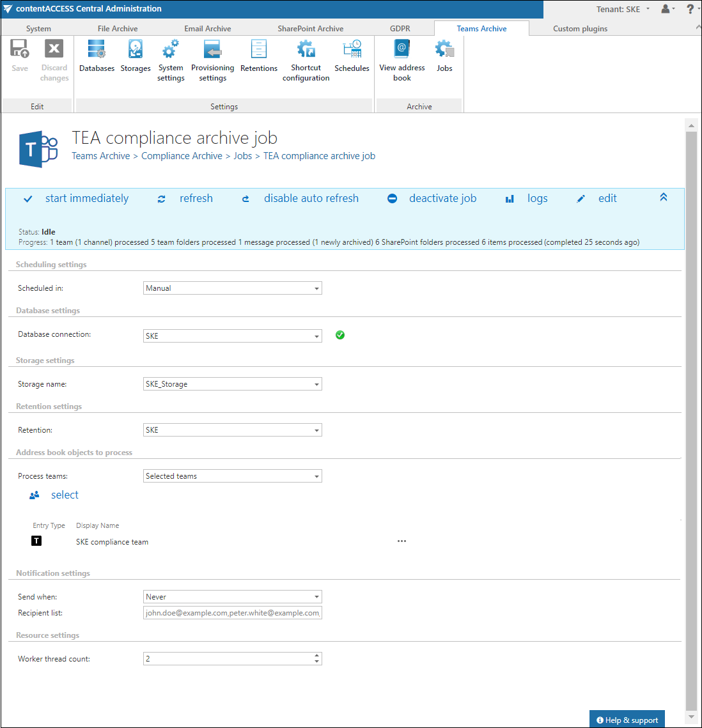This screenshot has width=702, height=728.
Task: Open the Process teams dropdown
Action: click(x=233, y=476)
